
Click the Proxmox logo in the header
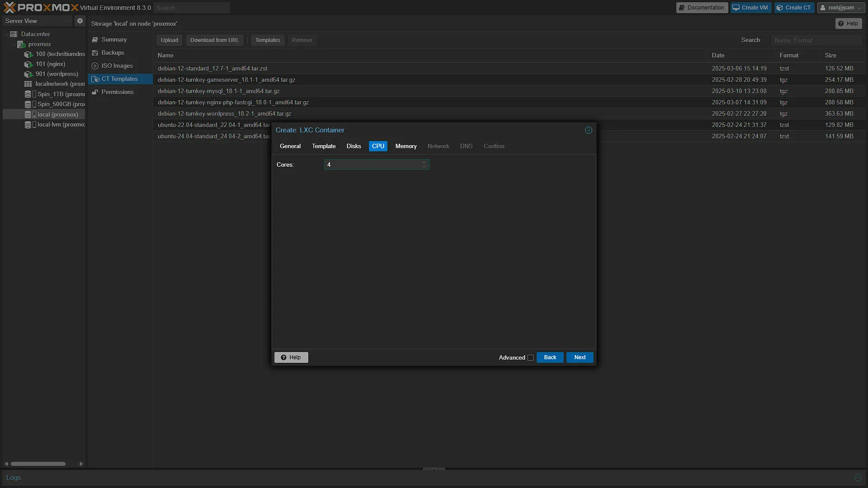click(41, 8)
